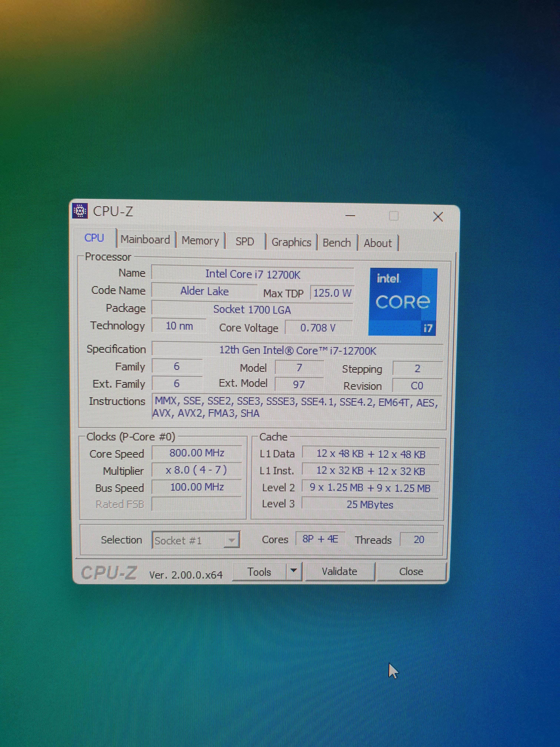
Task: Minimize the CPU-Z window
Action: (x=350, y=215)
